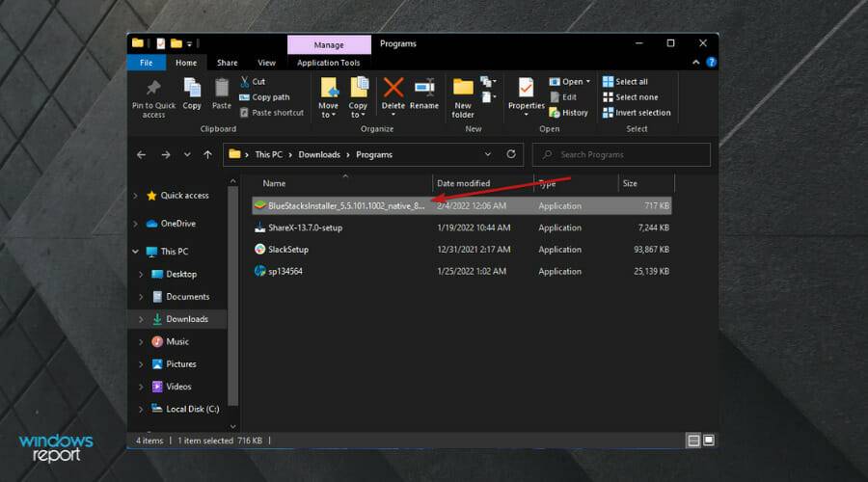Click the Rename icon in Organize group

point(423,89)
